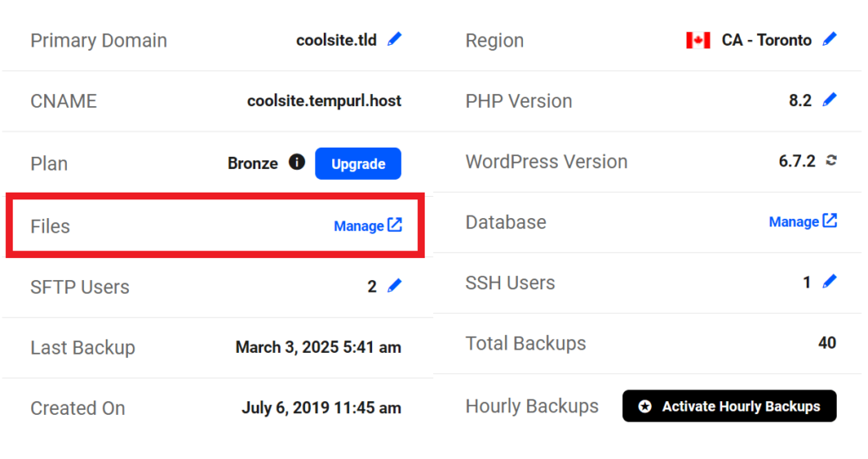Click SFTP Users count 2
This screenshot has width=868, height=459.
372,287
